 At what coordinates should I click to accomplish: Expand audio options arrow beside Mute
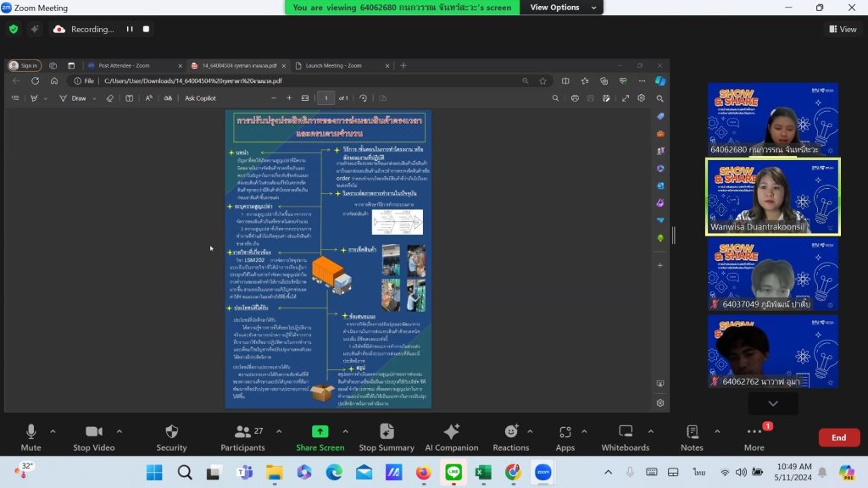53,431
